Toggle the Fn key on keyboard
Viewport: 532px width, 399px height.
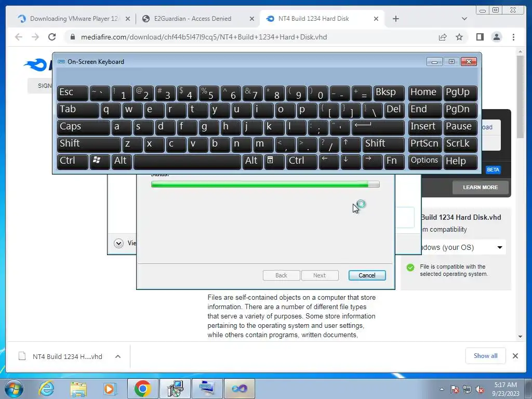coord(394,161)
